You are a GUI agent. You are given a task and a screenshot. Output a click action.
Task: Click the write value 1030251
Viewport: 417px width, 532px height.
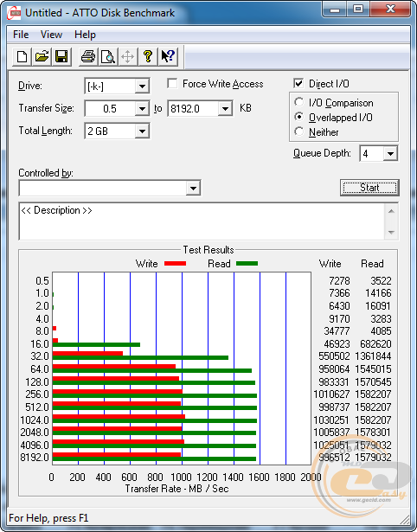point(331,420)
